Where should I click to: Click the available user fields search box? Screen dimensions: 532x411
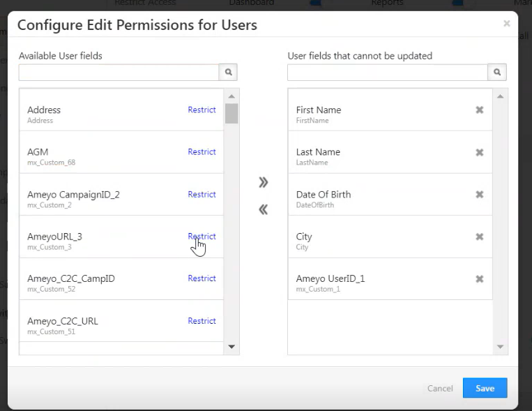pos(119,72)
